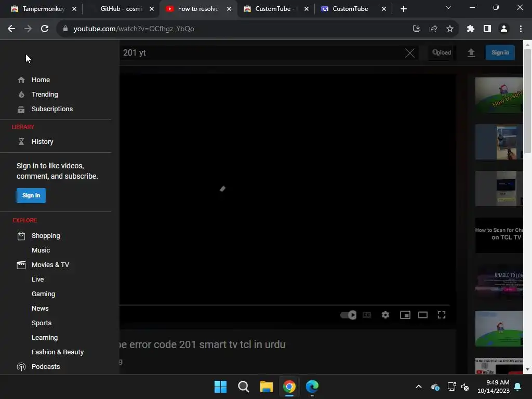Open a new browser tab

coord(403,9)
